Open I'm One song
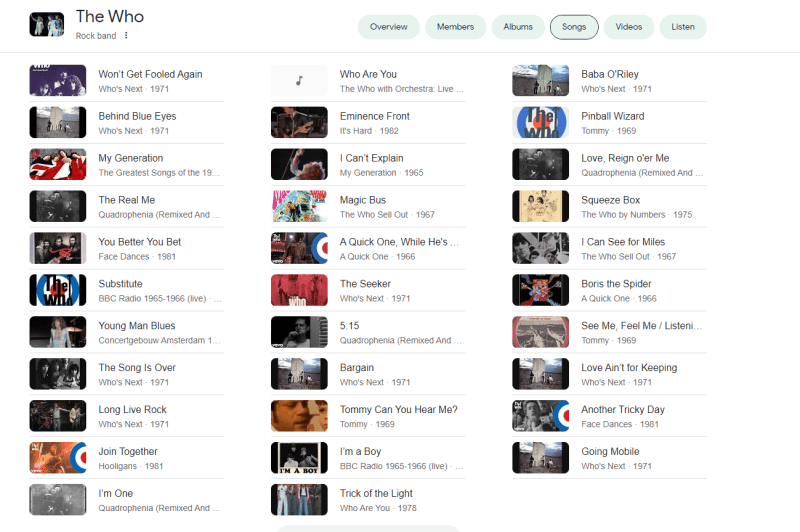The image size is (800, 532). [115, 493]
